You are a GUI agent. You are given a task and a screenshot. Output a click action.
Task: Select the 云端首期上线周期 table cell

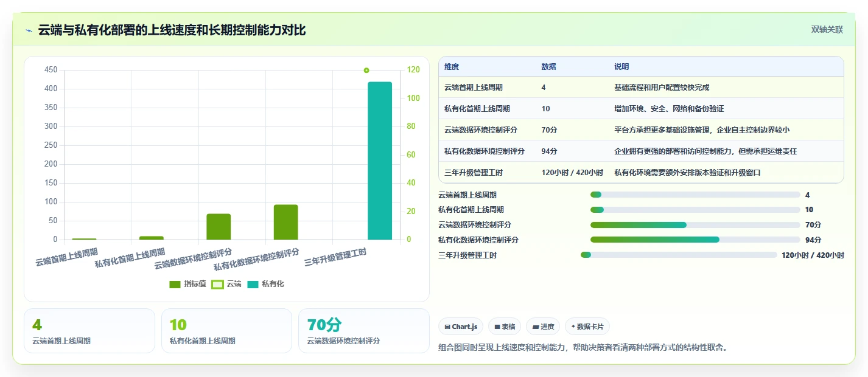(x=487, y=88)
